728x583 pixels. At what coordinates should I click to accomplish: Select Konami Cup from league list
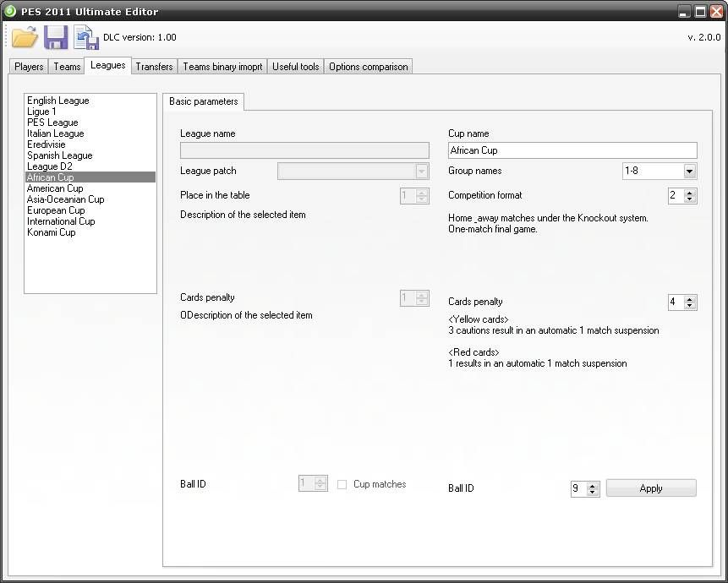click(51, 232)
